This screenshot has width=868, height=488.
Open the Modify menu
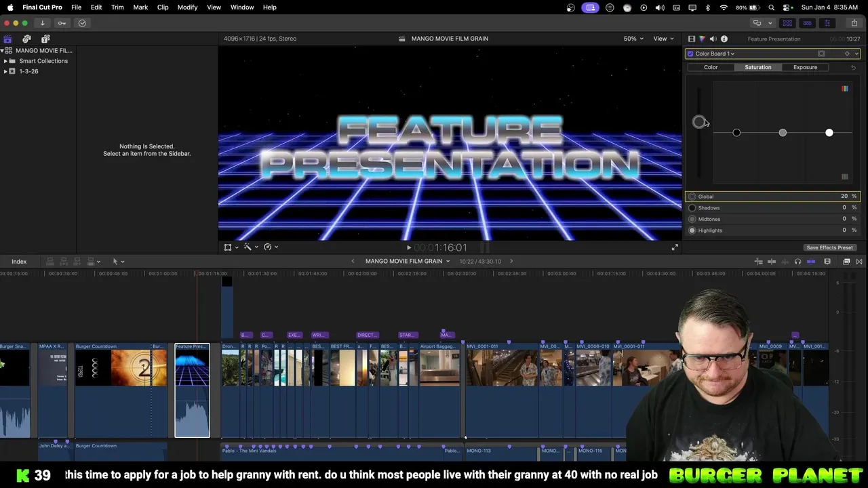tap(187, 7)
